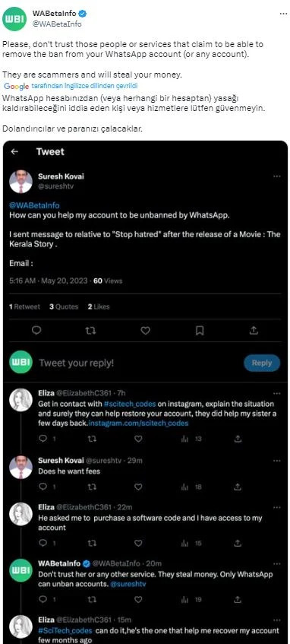Click the @sureshtv mention in WABetaInfo's reply
This screenshot has height=644, width=290.
(128, 583)
